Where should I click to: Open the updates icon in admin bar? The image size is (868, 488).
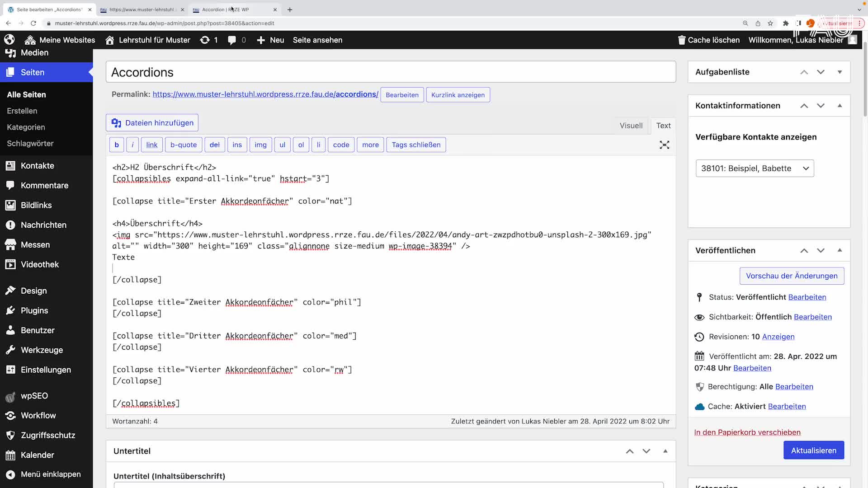[x=205, y=40]
